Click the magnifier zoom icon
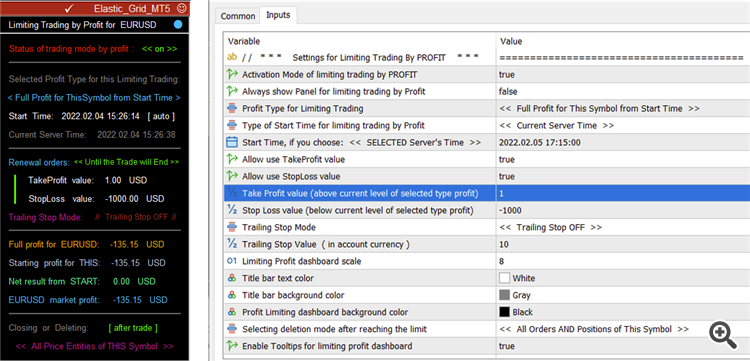 tap(723, 334)
